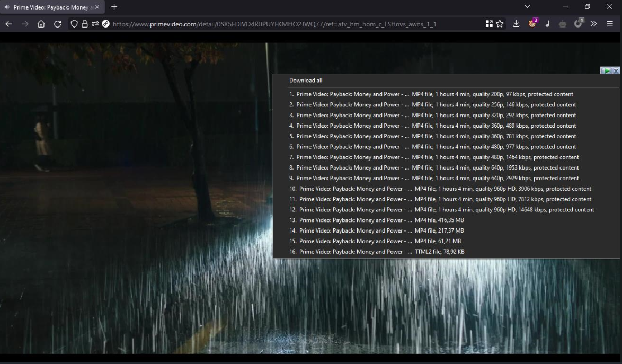Open the tracking protection shield panel
The height and width of the screenshot is (364, 622).
74,24
